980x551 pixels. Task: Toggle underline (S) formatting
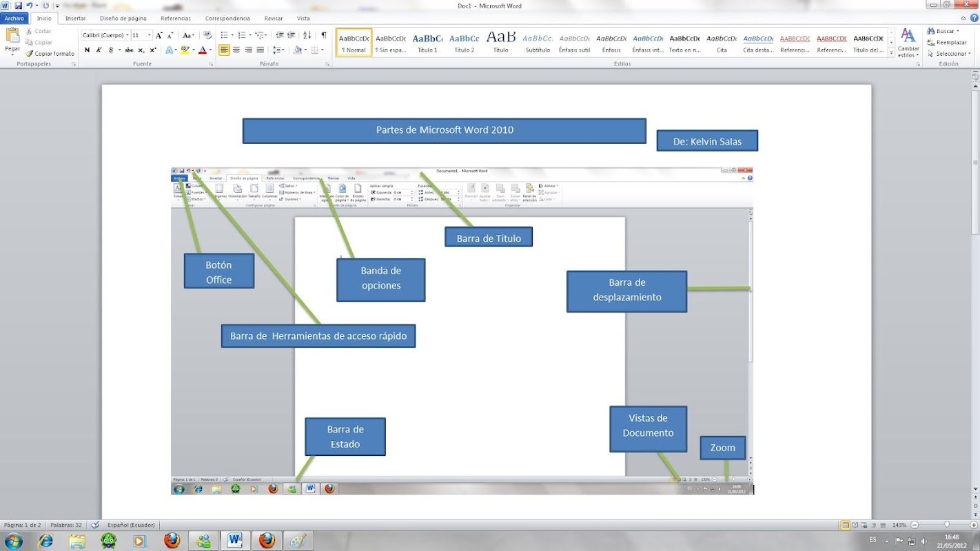point(111,50)
